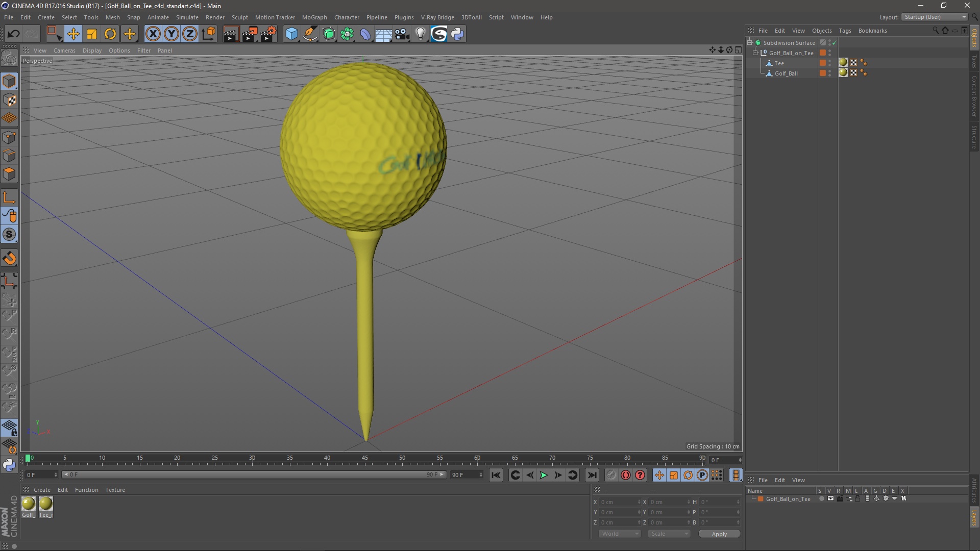Toggle X axis lock
Viewport: 980px width, 551px height.
(x=153, y=34)
